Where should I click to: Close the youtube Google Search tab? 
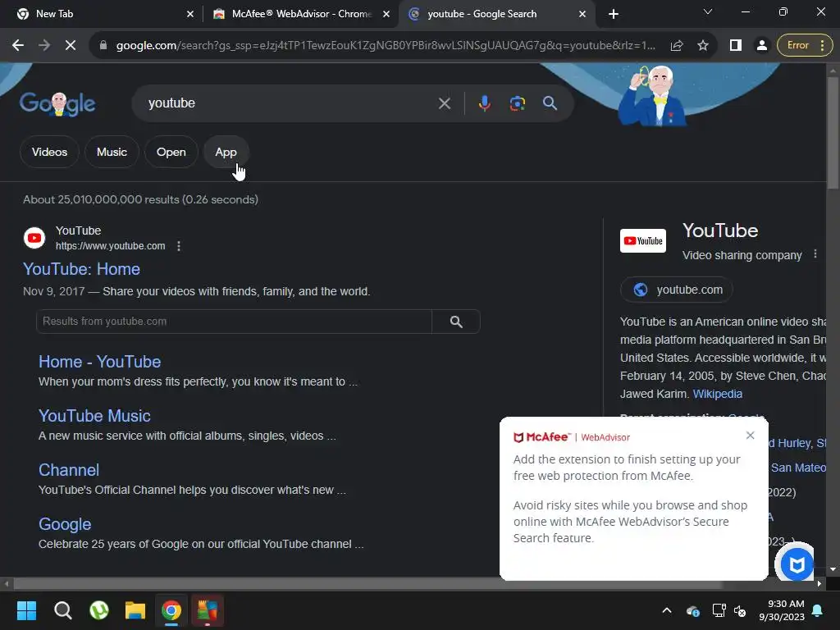click(582, 15)
